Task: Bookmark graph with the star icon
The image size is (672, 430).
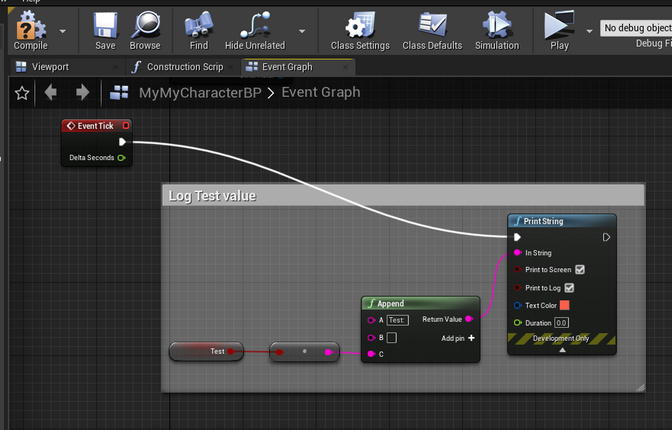Action: (x=22, y=93)
